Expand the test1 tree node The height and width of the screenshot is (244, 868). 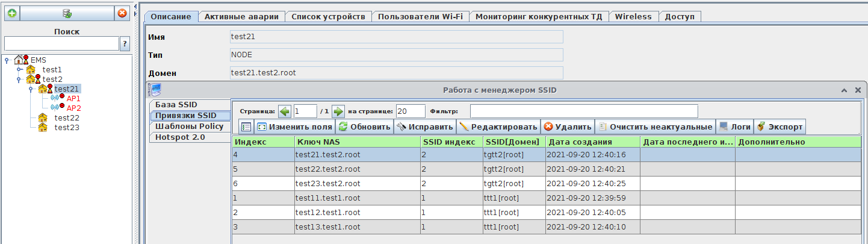pos(19,69)
